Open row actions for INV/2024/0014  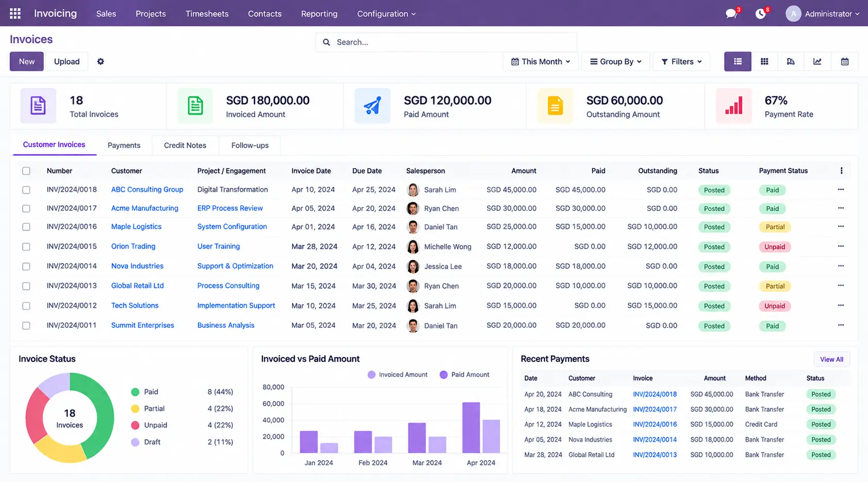point(841,265)
